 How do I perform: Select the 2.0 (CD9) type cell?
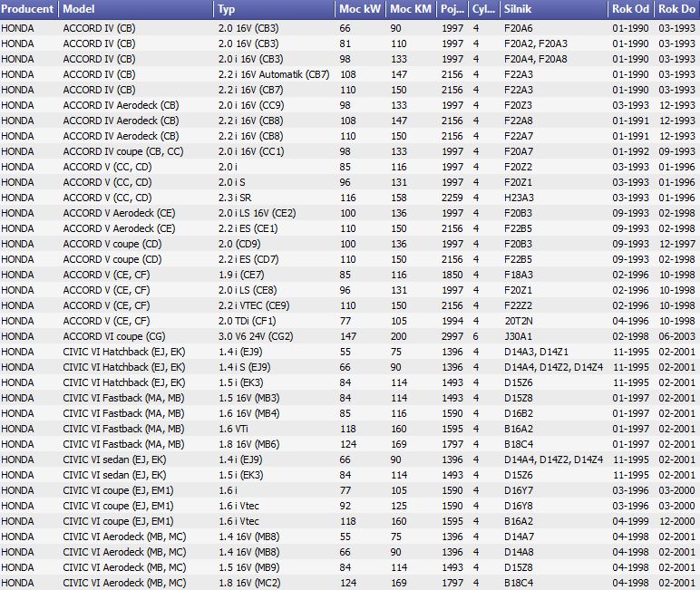coord(239,244)
